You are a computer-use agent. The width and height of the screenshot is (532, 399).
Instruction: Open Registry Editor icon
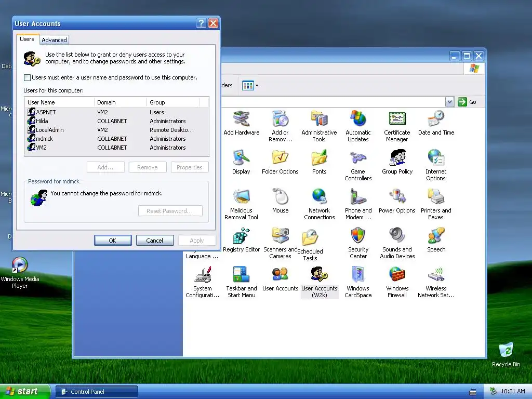(241, 240)
